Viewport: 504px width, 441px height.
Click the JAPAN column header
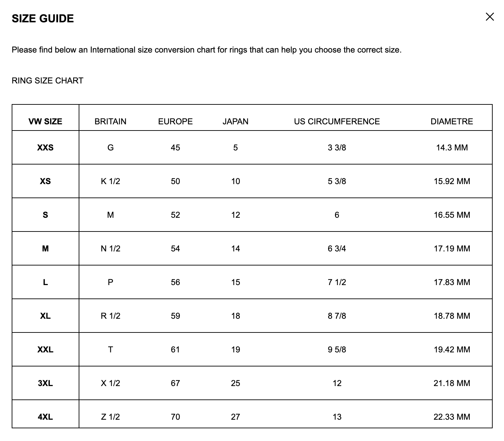pos(235,121)
